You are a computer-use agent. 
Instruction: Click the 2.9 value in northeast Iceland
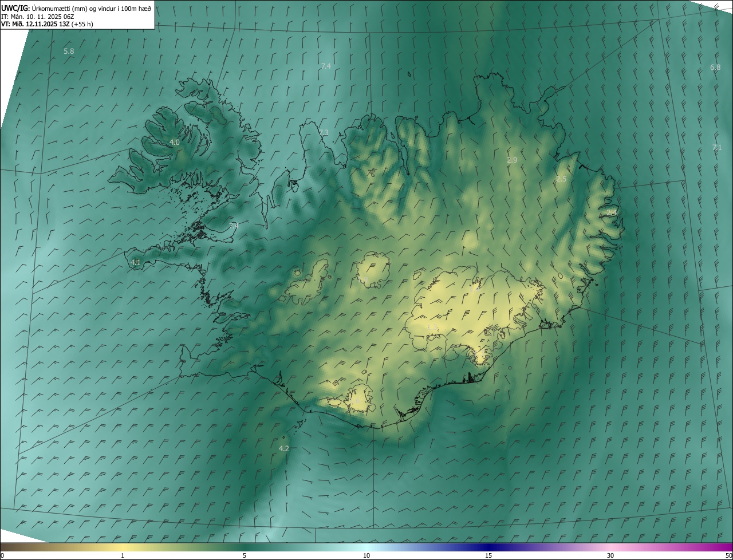512,160
